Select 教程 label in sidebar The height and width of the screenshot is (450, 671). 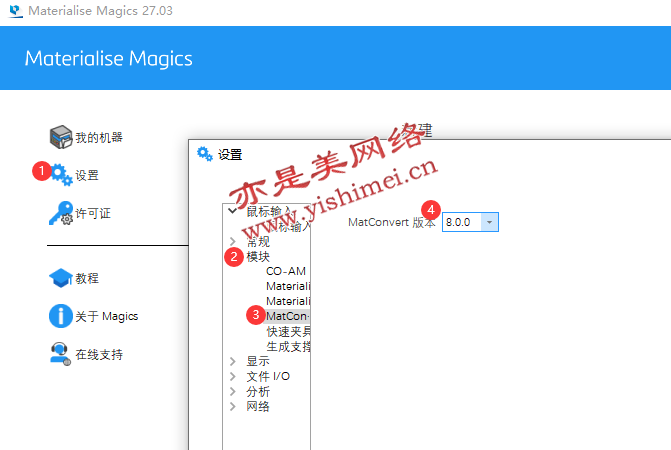coord(87,278)
